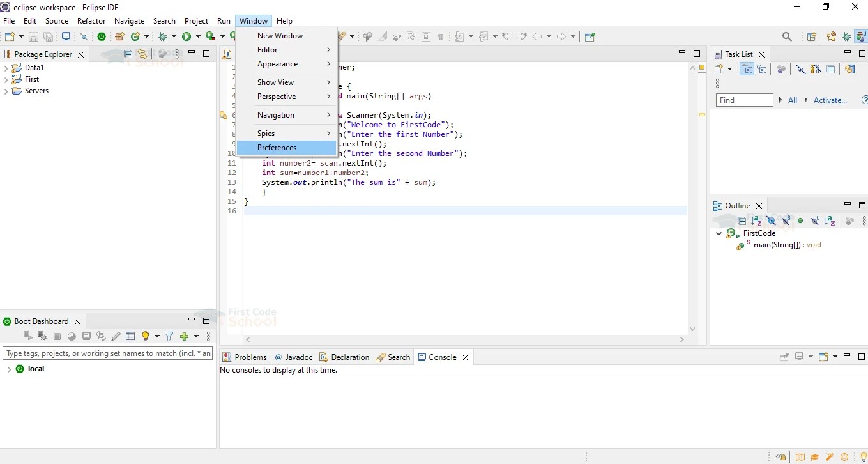Expand the local node in Boot Dashboard
868x464 pixels.
click(10, 369)
